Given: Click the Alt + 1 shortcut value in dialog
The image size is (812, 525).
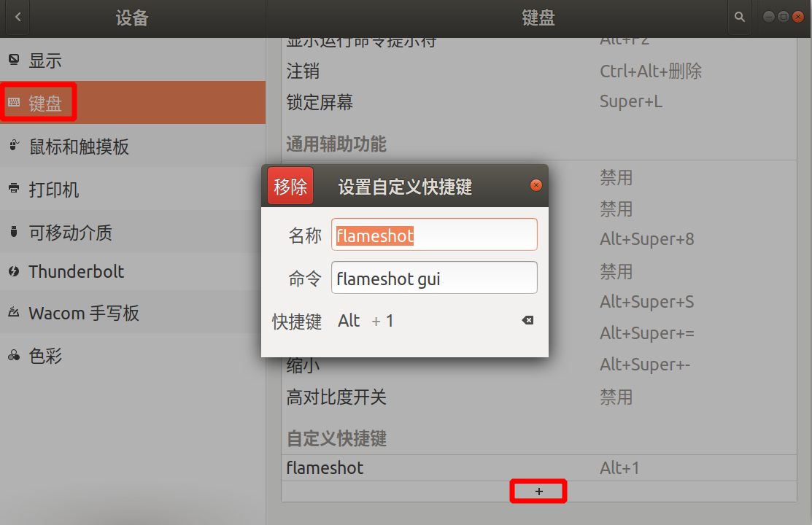Looking at the screenshot, I should (366, 321).
